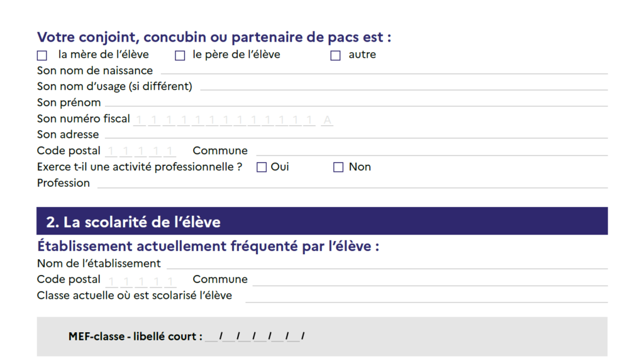Check the 'le père de l'élève' checkbox
The width and height of the screenshot is (644, 363).
180,55
